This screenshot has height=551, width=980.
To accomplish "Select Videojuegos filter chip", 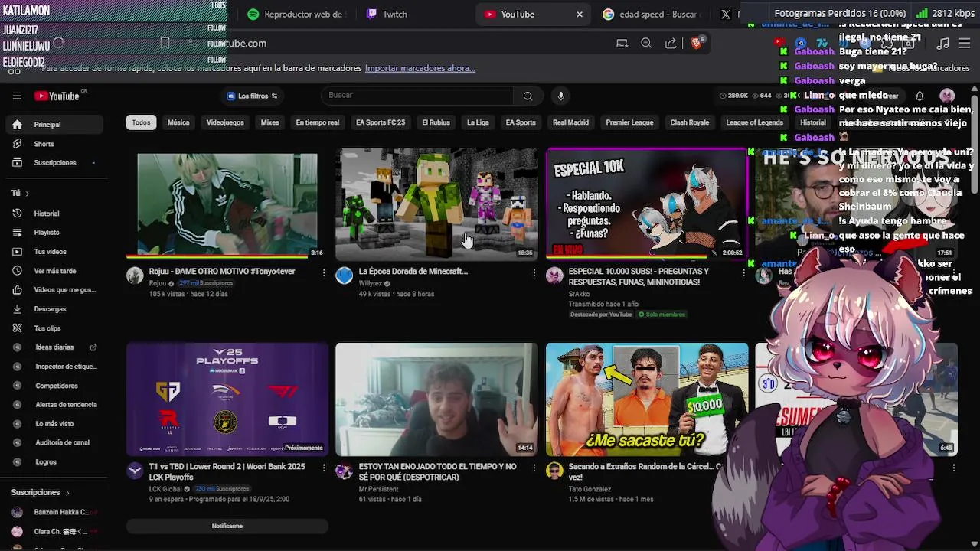I will 225,122.
